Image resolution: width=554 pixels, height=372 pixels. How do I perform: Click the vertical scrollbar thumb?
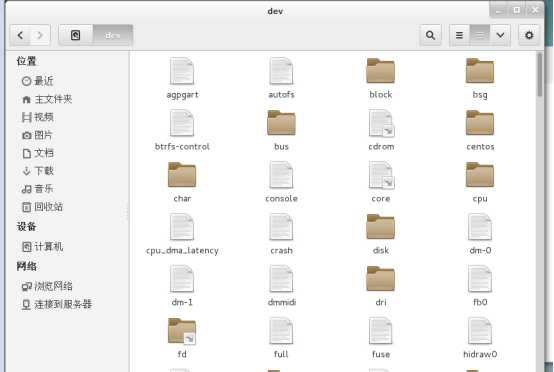point(540,75)
